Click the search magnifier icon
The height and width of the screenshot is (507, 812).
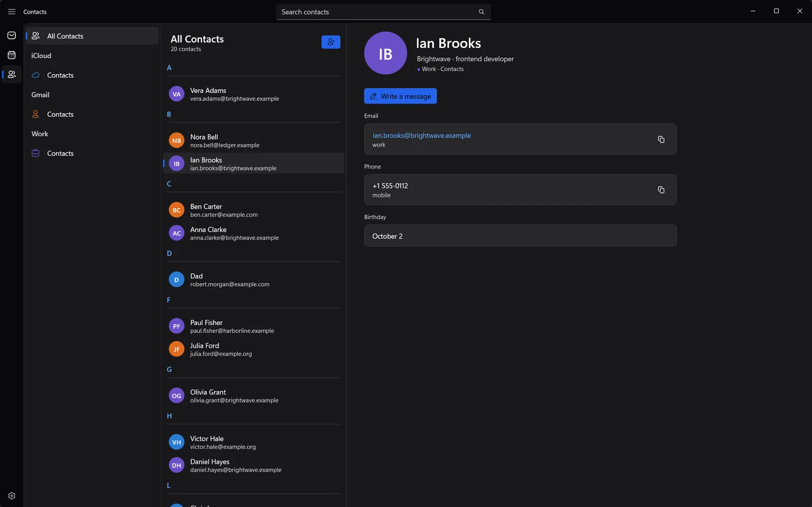point(481,12)
